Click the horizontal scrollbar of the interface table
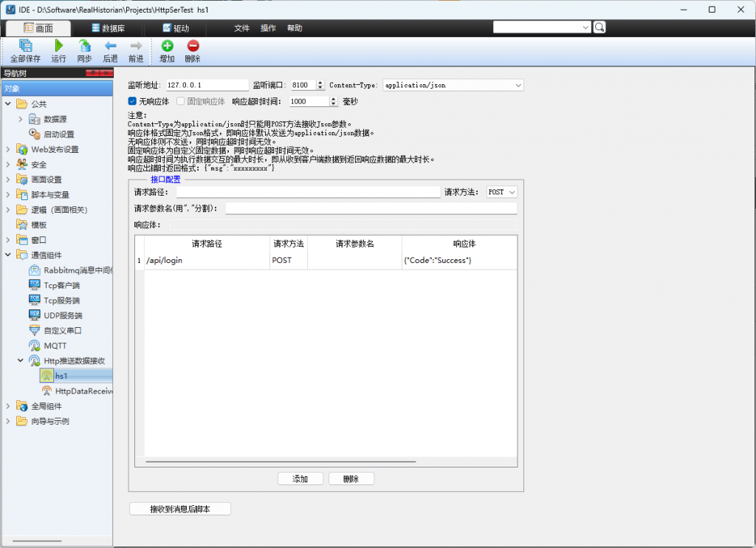The height and width of the screenshot is (548, 756). point(281,462)
